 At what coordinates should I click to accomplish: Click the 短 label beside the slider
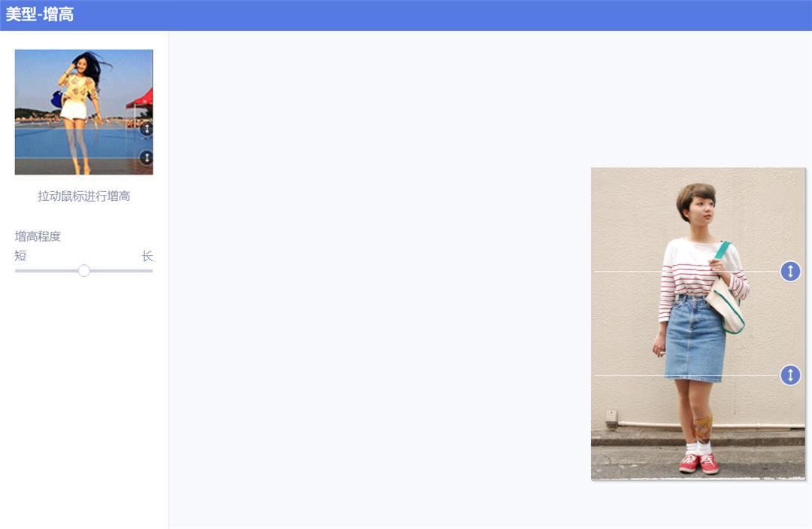(20, 255)
